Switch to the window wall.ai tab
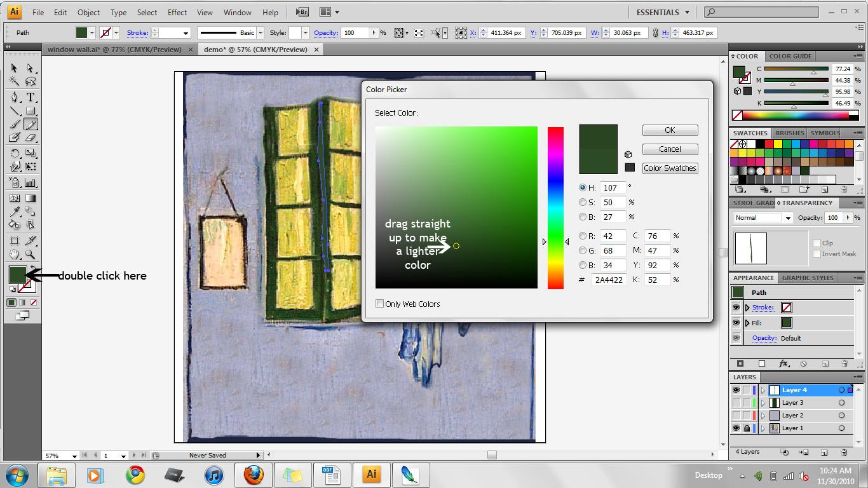 pyautogui.click(x=114, y=50)
